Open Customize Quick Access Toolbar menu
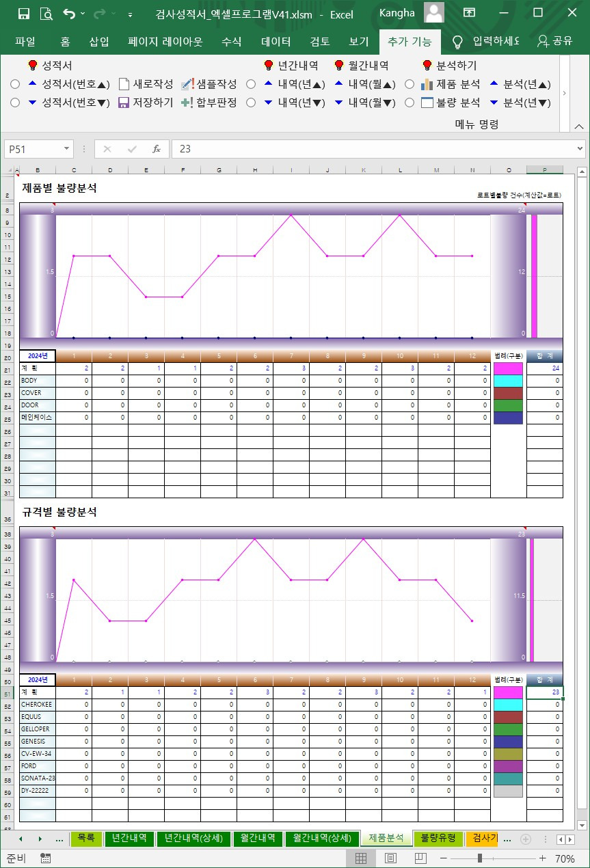 coord(130,14)
